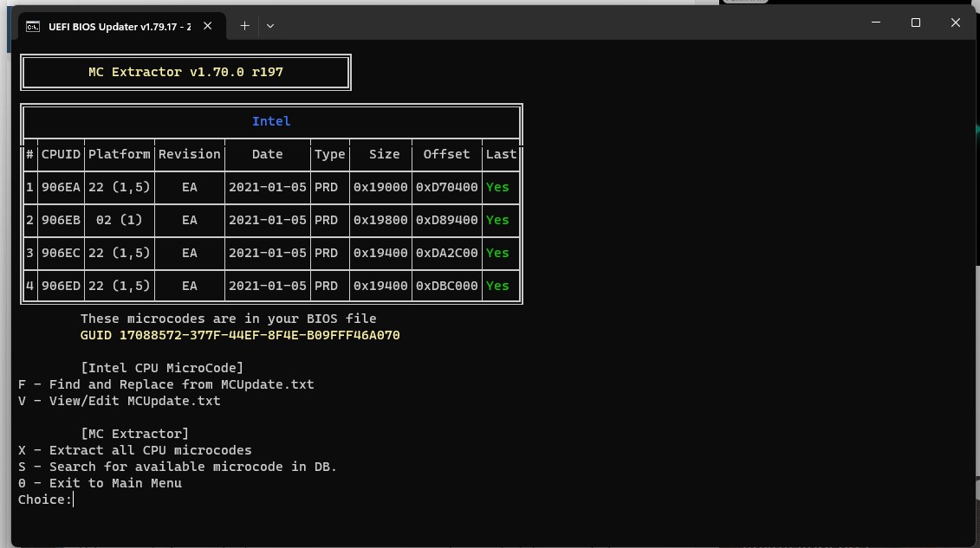The image size is (980, 548).
Task: Click the yellow GUID line
Action: tap(240, 335)
